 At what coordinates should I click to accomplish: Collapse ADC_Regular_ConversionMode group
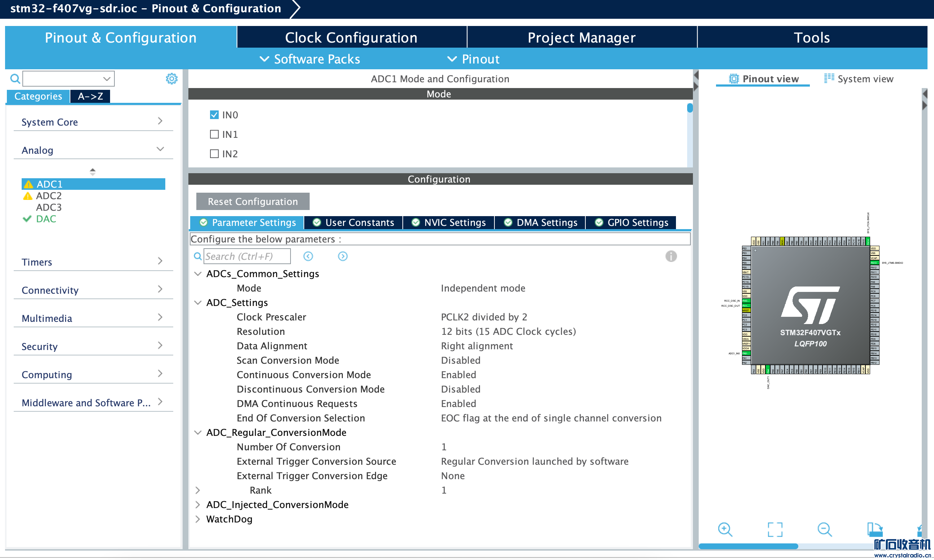point(198,433)
